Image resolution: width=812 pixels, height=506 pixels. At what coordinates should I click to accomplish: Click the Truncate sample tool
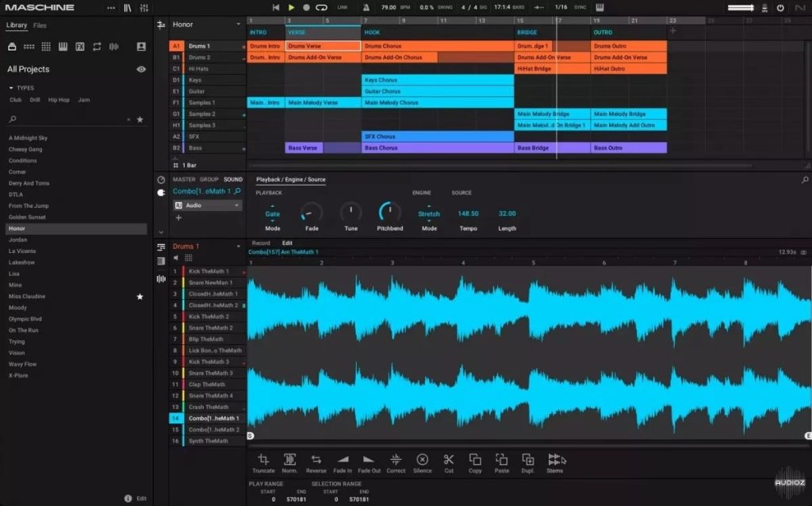click(x=263, y=459)
